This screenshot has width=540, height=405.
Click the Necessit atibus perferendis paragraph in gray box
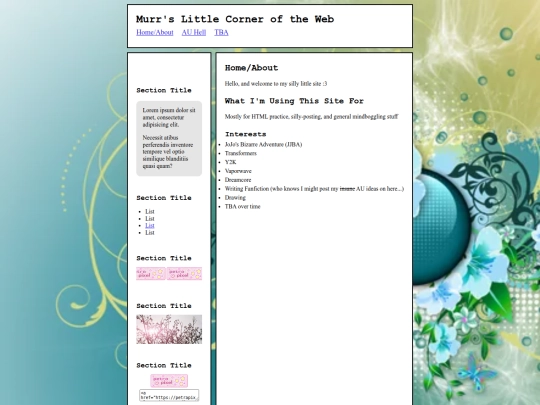[x=168, y=152]
